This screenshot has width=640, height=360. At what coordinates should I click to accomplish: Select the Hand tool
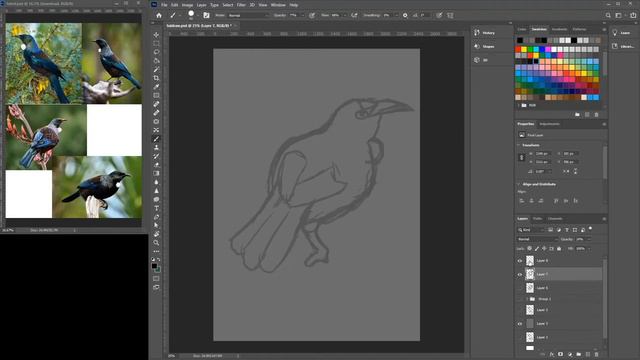pyautogui.click(x=156, y=234)
